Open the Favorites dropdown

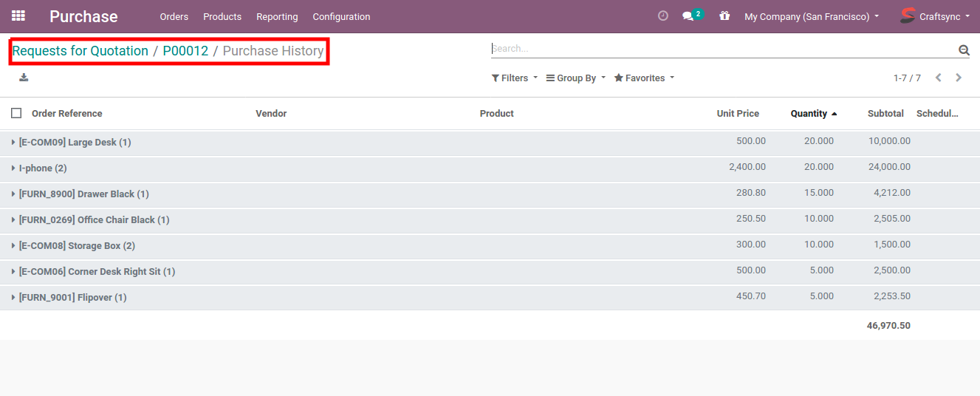pyautogui.click(x=644, y=78)
